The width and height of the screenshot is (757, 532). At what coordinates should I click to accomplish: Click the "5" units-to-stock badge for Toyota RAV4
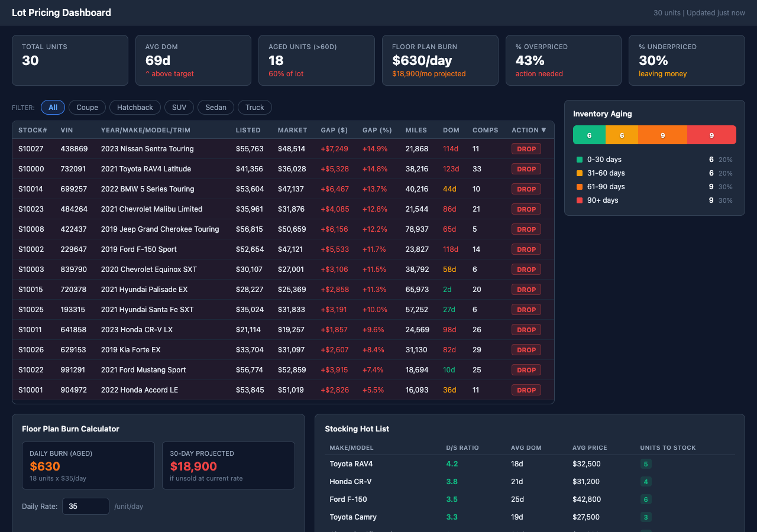[645, 464]
